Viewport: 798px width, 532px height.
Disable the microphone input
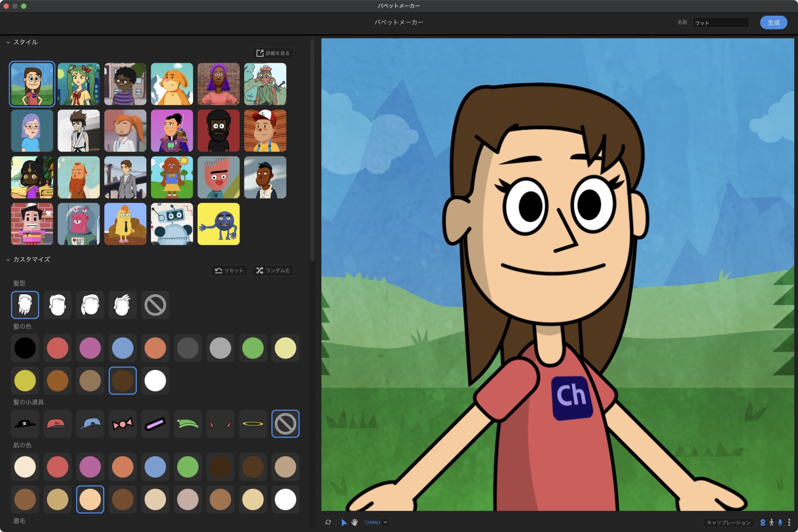tap(780, 522)
